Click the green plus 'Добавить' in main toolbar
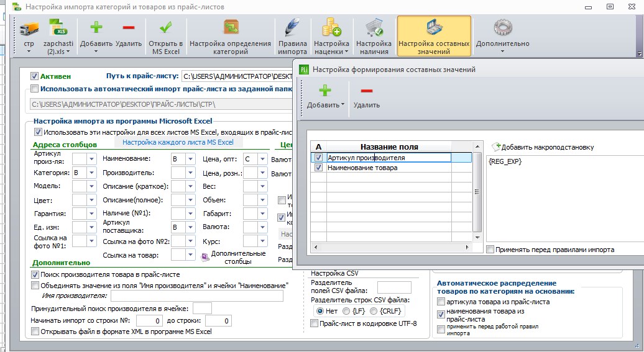The height and width of the screenshot is (352, 644). pos(96,27)
